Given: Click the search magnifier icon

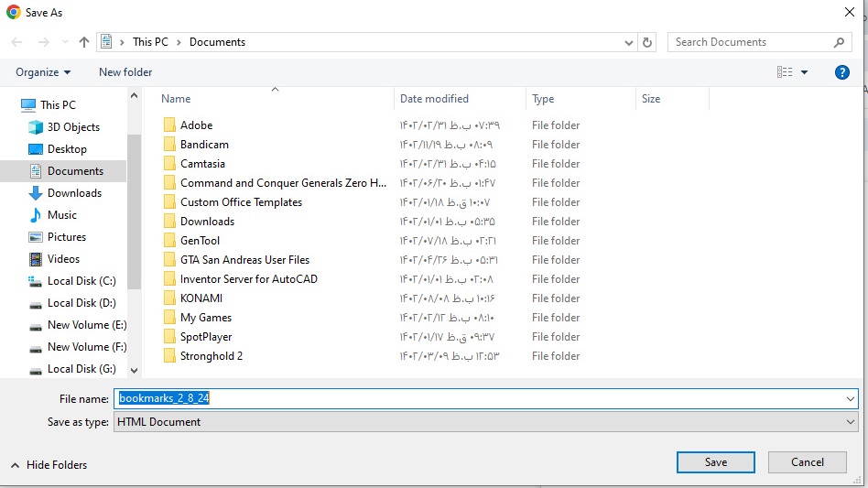Looking at the screenshot, I should 840,42.
